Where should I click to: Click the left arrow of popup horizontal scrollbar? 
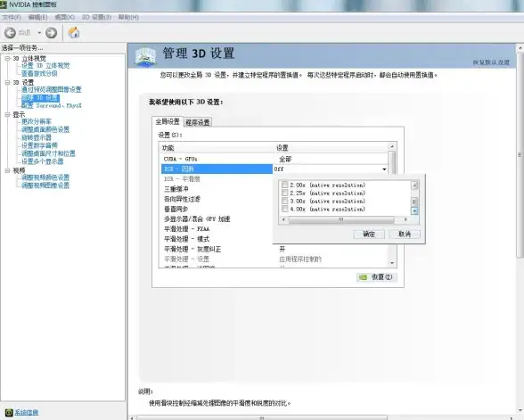[283, 219]
